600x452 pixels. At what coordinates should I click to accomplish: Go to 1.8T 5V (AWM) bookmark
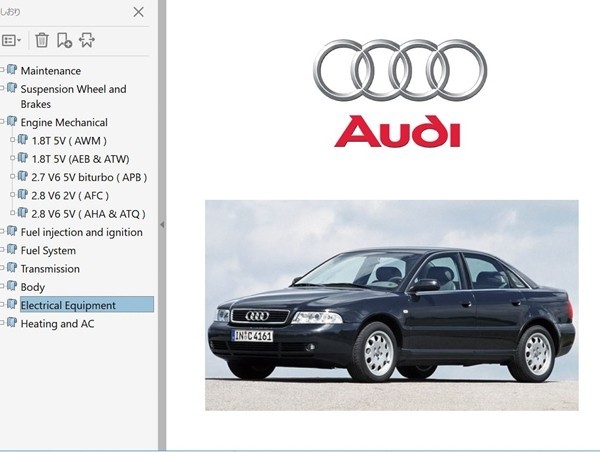68,141
